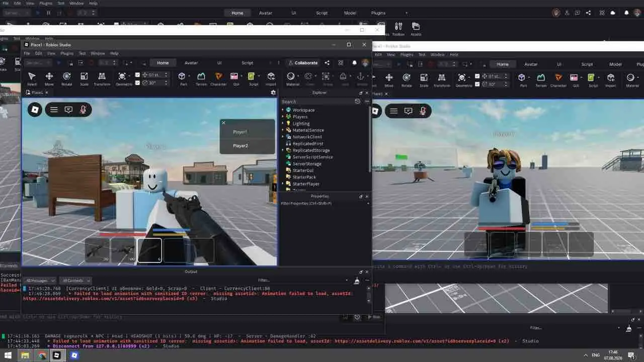Open Assets in the background Studio window
The width and height of the screenshot is (644, 362).
(416, 29)
